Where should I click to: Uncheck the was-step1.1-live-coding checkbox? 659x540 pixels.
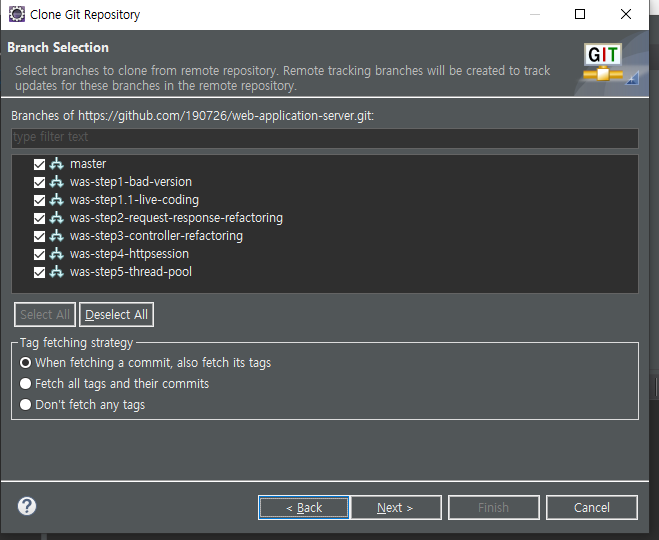pos(40,200)
